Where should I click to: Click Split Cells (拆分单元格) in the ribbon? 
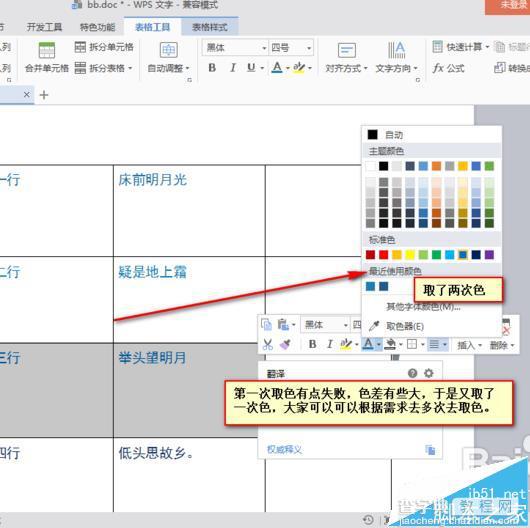coord(104,47)
